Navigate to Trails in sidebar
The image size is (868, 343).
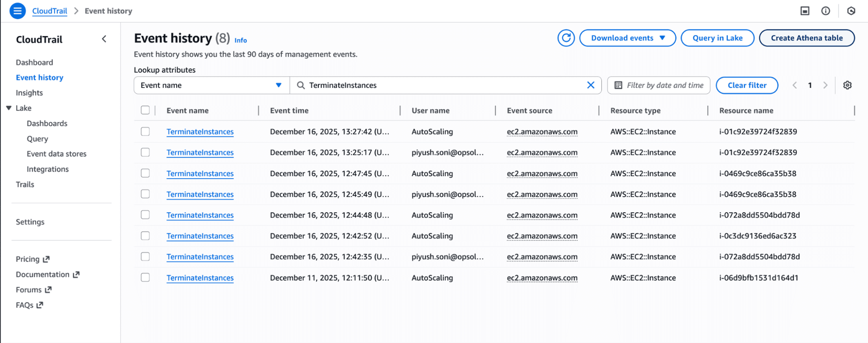click(x=25, y=185)
